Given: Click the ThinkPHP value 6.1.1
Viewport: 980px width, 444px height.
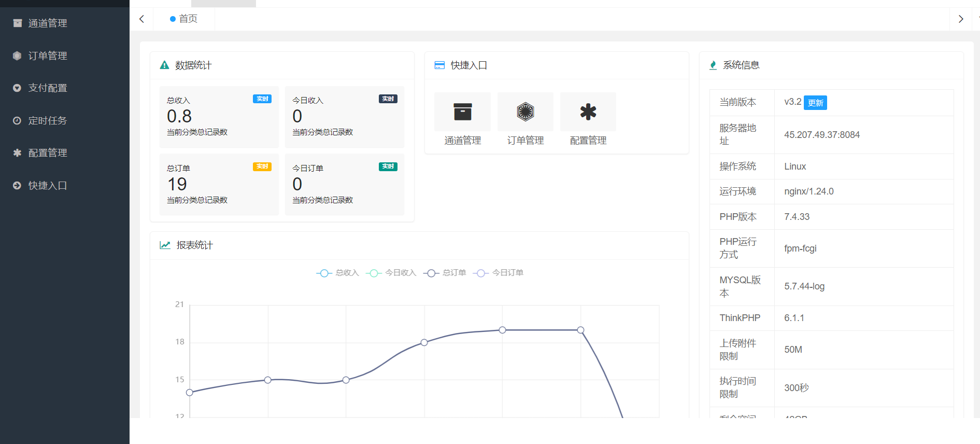Looking at the screenshot, I should pos(794,318).
